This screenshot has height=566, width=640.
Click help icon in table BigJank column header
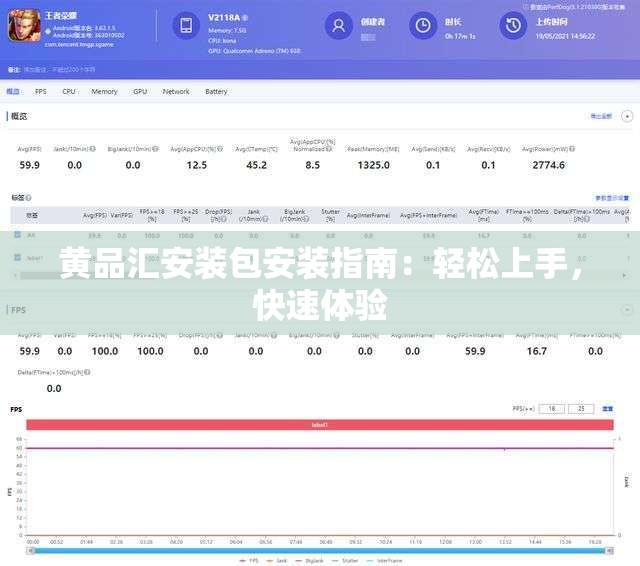307,219
